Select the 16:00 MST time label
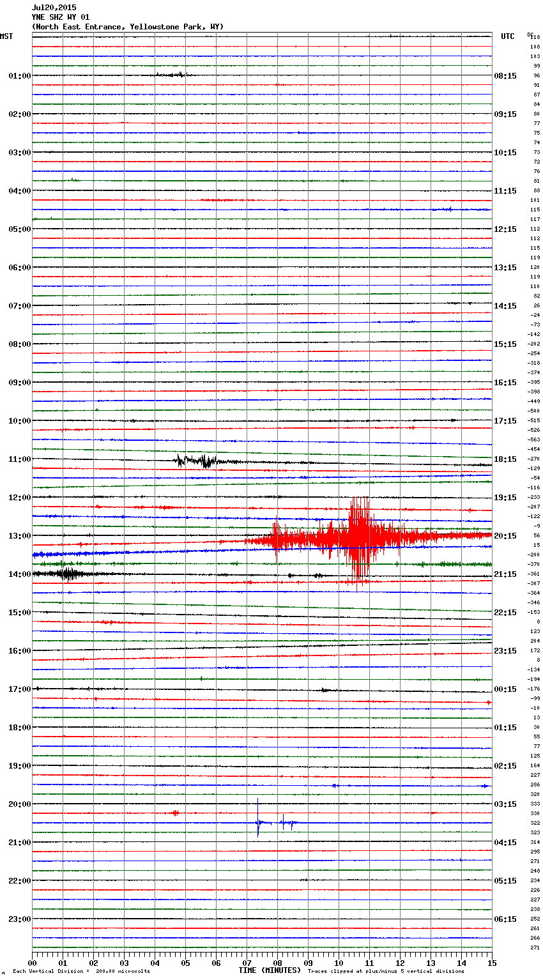543x980 pixels. 19,651
